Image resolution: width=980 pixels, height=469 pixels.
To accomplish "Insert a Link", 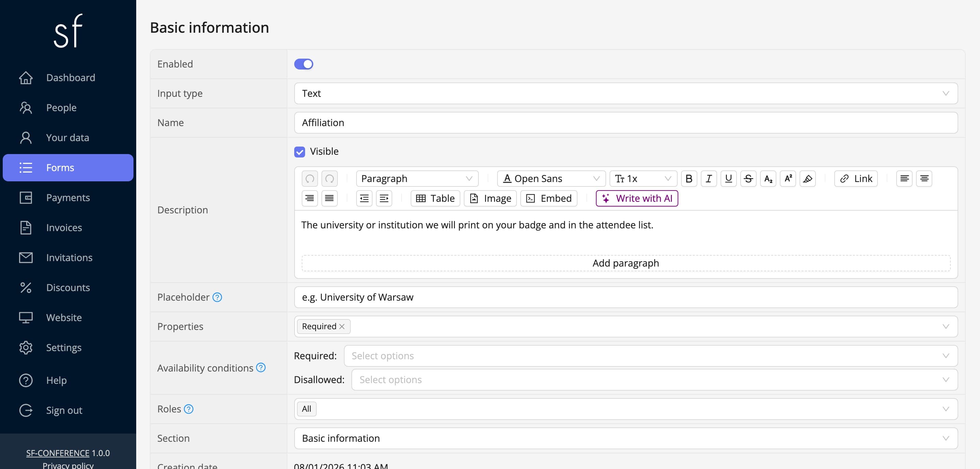I will [856, 179].
